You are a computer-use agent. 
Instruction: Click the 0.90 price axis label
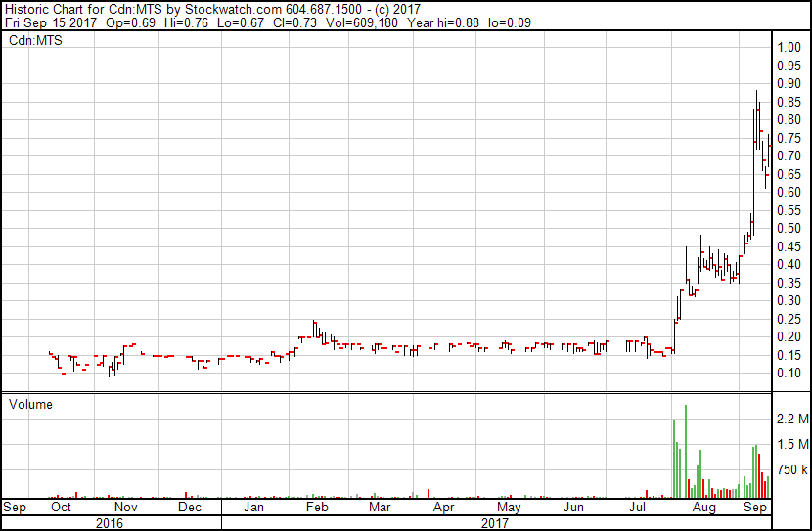tap(789, 83)
